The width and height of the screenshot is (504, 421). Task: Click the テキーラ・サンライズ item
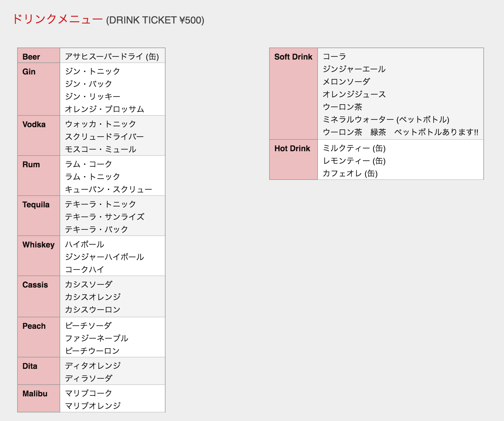click(x=105, y=217)
